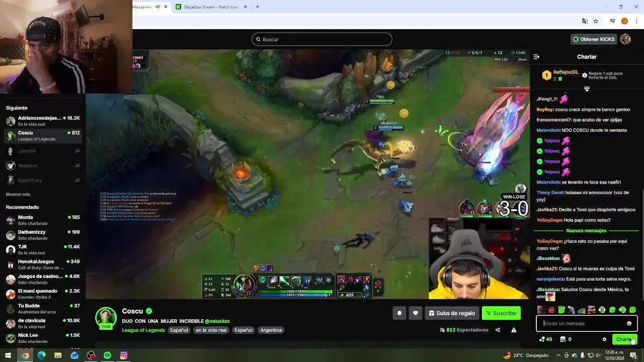Click the Obtener KICKS button
The image size is (644, 362).
594,39
